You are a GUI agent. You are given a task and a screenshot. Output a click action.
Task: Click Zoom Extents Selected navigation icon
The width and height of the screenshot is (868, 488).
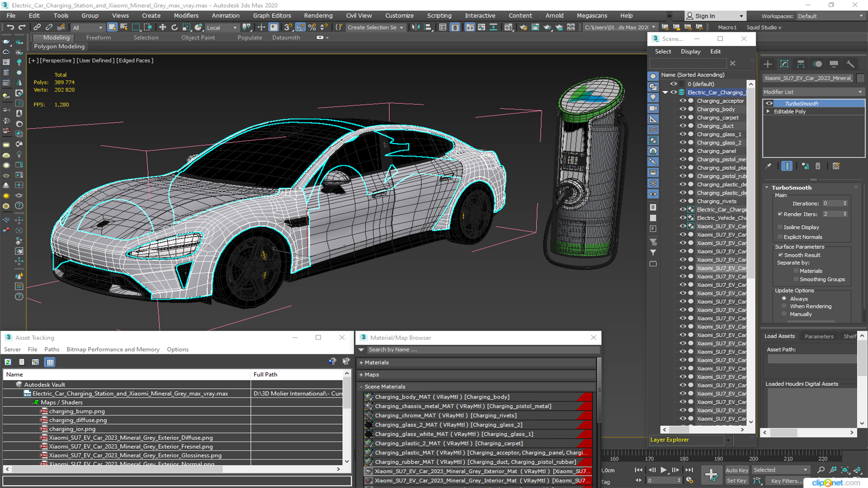[x=844, y=470]
